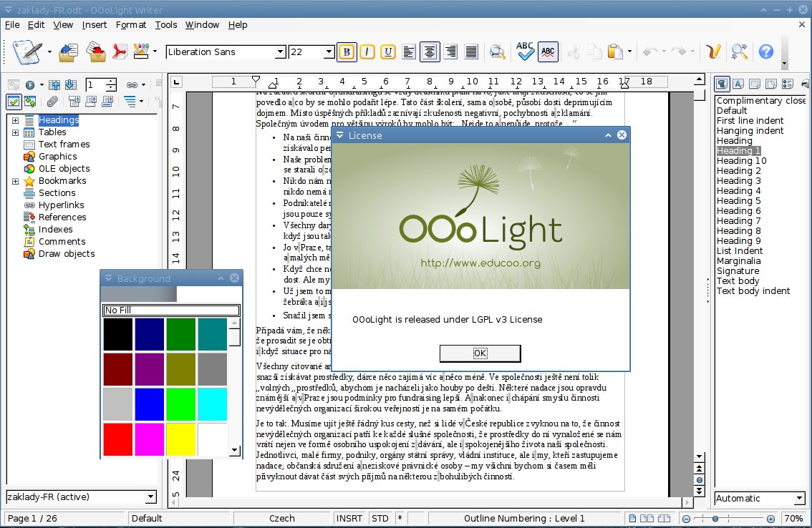The image size is (812, 528).
Task: Show Frame Styles in Styles panel
Action: [x=755, y=84]
